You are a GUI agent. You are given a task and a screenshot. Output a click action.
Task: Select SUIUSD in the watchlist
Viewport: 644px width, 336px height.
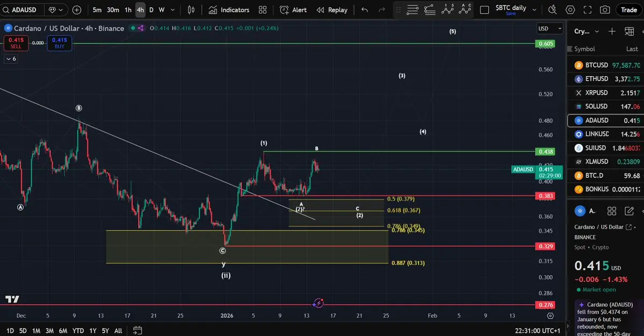coord(606,148)
